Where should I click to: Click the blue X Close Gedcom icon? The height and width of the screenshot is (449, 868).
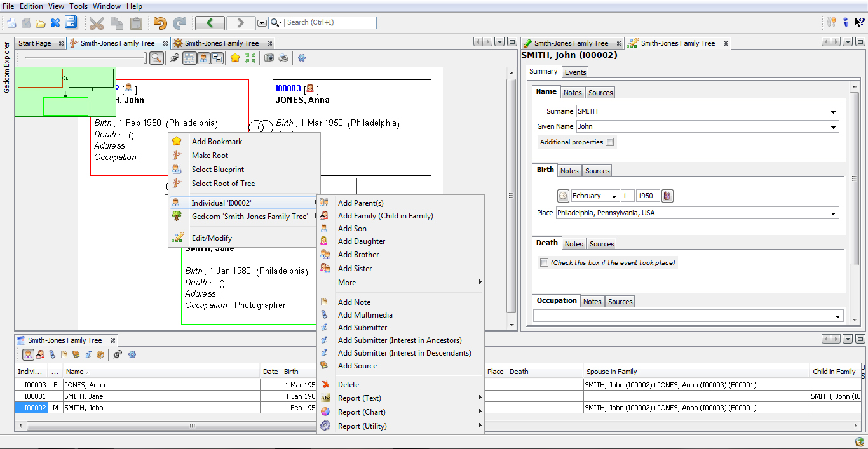point(55,23)
